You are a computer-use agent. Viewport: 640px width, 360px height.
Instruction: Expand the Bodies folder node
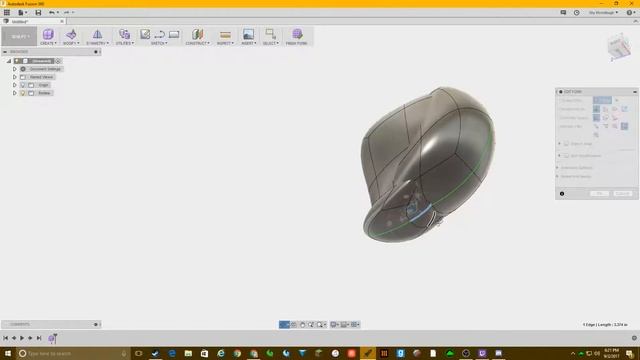point(15,93)
